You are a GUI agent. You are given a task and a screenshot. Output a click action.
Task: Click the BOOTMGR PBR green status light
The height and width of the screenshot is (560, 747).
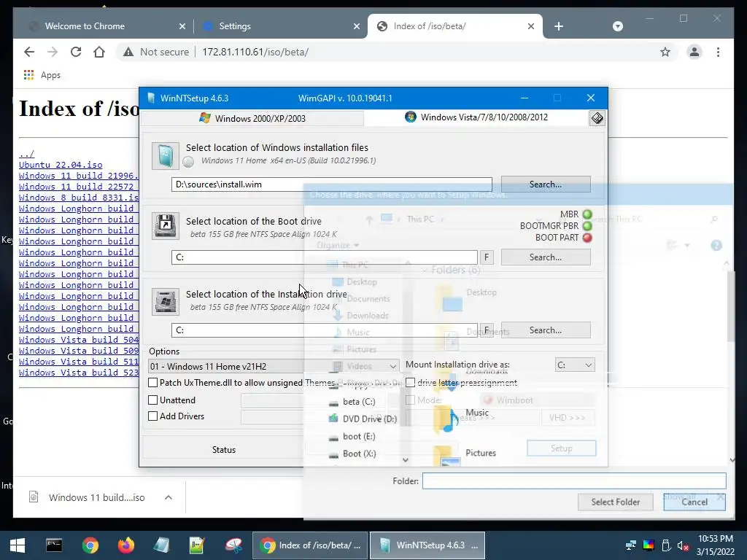(587, 226)
